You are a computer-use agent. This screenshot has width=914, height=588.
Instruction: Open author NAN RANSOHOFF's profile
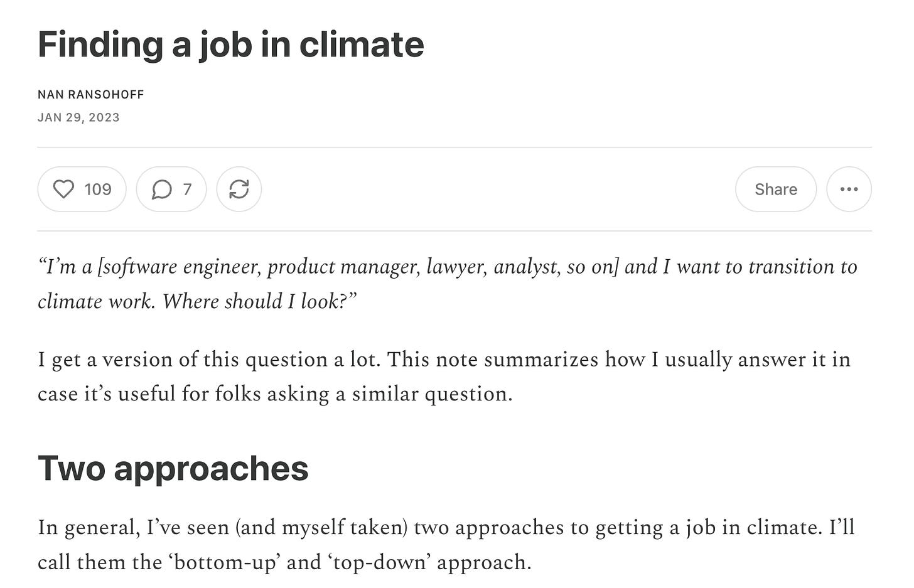pyautogui.click(x=91, y=95)
